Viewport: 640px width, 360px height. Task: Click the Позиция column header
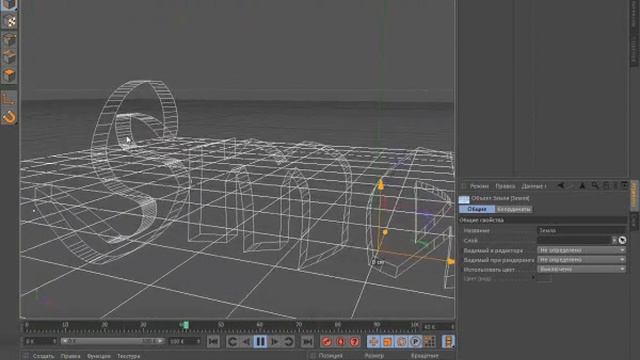[x=330, y=356]
